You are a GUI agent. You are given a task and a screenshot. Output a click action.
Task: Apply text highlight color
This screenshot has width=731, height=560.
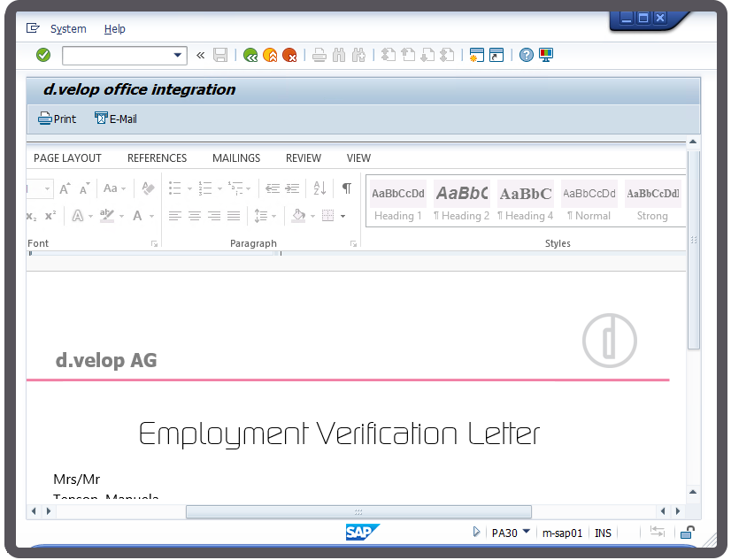[107, 216]
